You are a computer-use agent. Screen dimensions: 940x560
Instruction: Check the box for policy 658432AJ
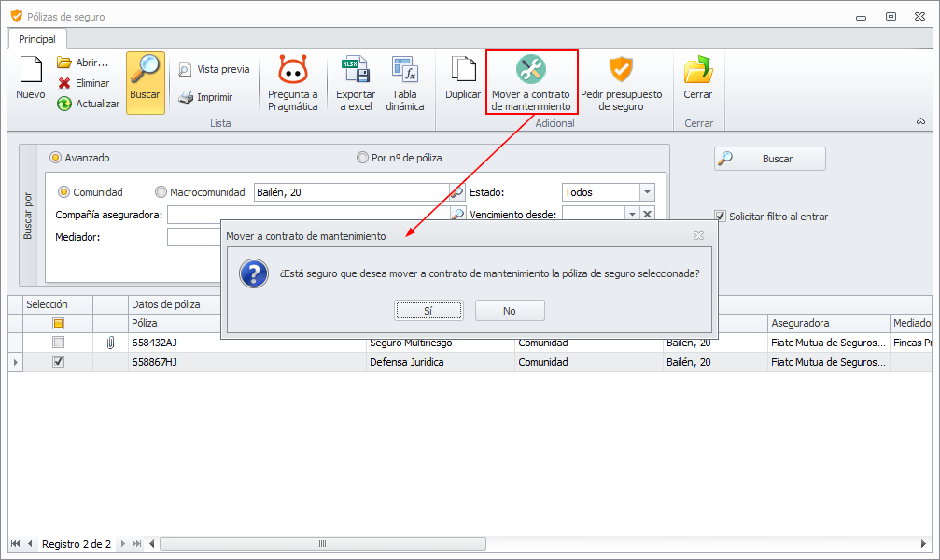pyautogui.click(x=58, y=343)
